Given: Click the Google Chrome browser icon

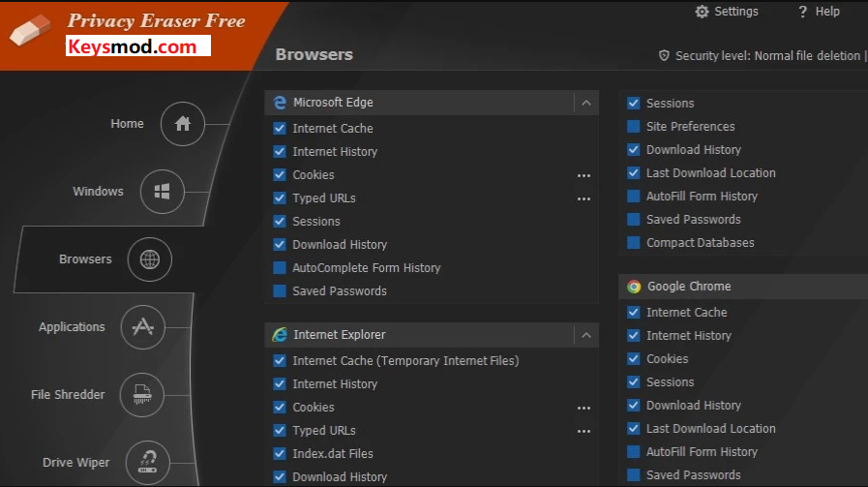Looking at the screenshot, I should [634, 287].
